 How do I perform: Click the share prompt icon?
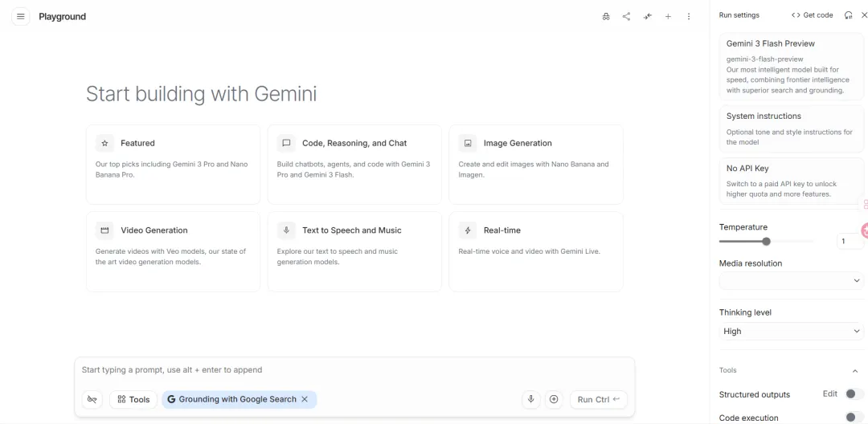coord(626,16)
